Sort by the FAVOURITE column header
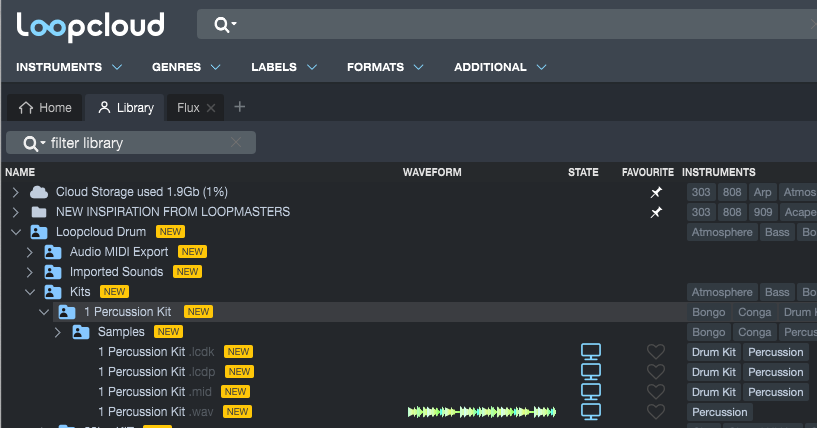This screenshot has height=428, width=817. pyautogui.click(x=648, y=172)
